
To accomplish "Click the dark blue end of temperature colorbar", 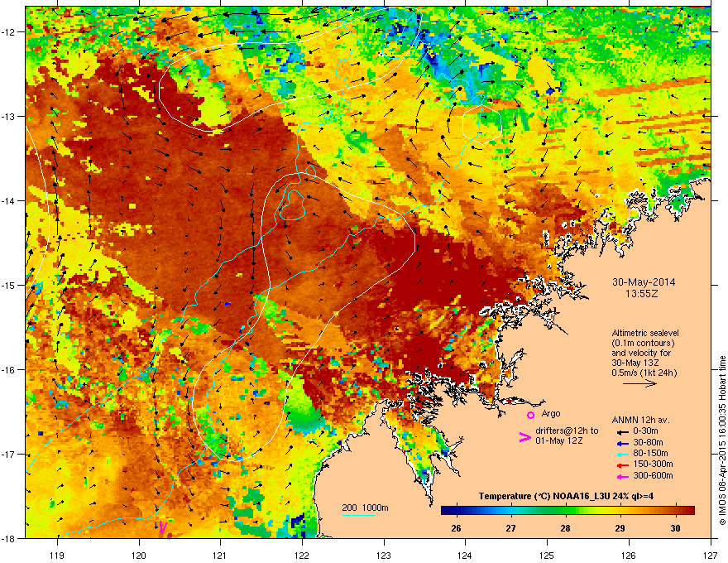I will pos(447,511).
